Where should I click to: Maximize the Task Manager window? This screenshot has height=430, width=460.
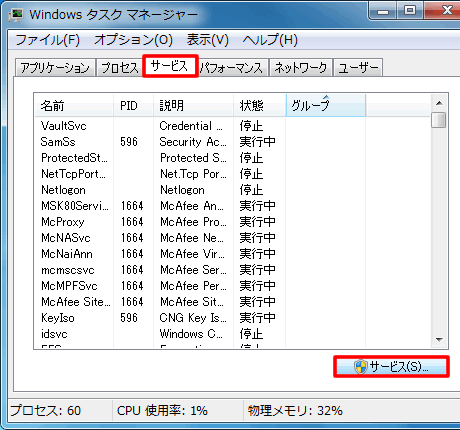pyautogui.click(x=410, y=11)
